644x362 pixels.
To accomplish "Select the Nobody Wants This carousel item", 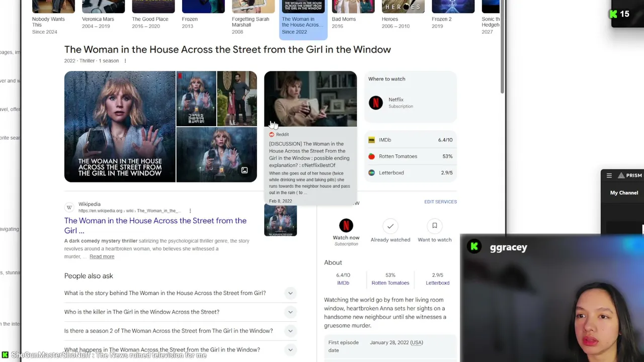I will (53, 18).
